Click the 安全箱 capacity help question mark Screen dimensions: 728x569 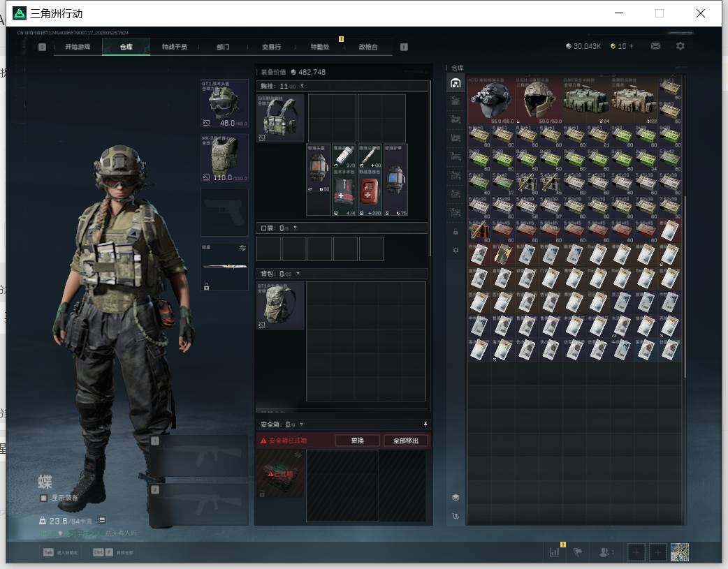(x=301, y=424)
